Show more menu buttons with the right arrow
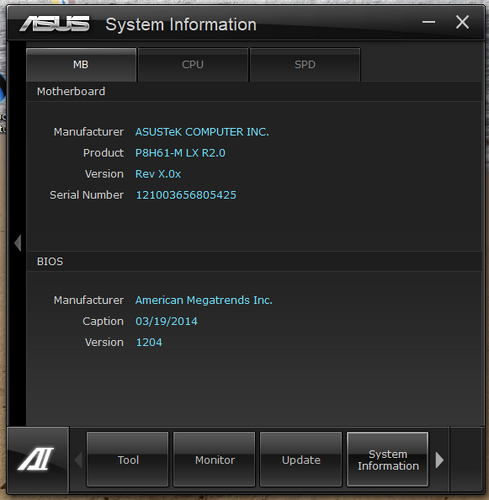Image resolution: width=489 pixels, height=500 pixels. (440, 460)
